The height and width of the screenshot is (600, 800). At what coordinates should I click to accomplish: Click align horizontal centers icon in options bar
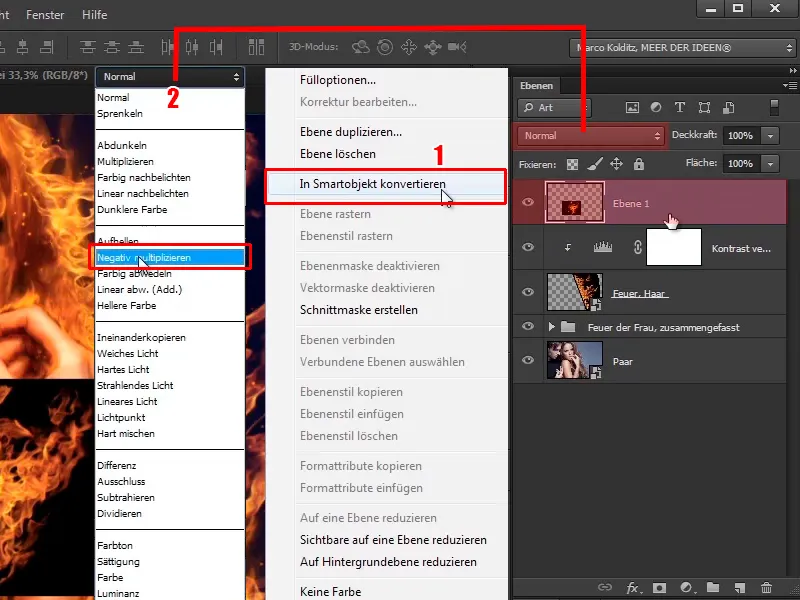point(22,47)
